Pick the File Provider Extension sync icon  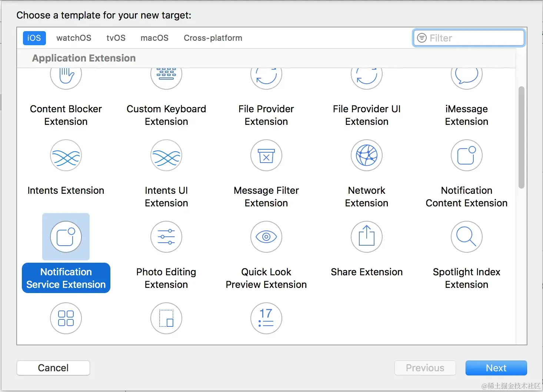tap(266, 78)
